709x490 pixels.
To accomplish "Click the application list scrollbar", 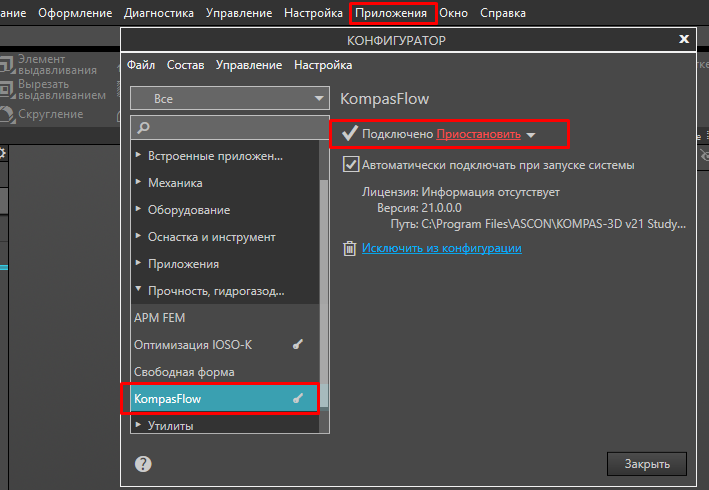I will pyautogui.click(x=324, y=294).
